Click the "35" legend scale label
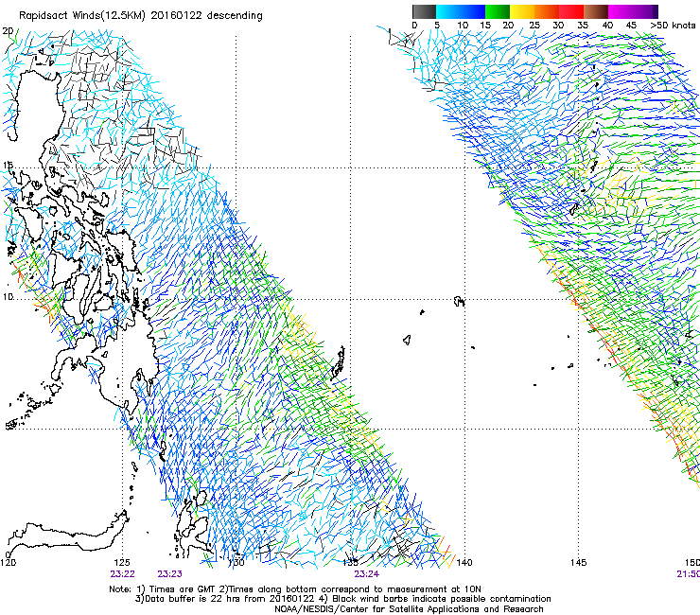 583,25
